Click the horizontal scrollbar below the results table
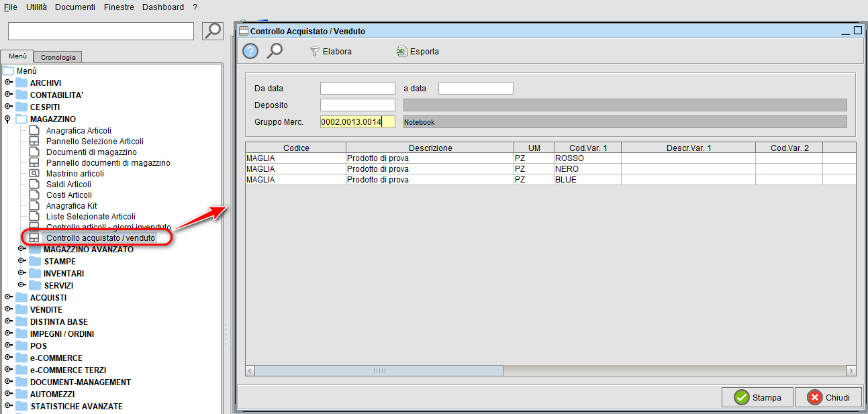Viewport: 868px width, 414px height. point(376,370)
